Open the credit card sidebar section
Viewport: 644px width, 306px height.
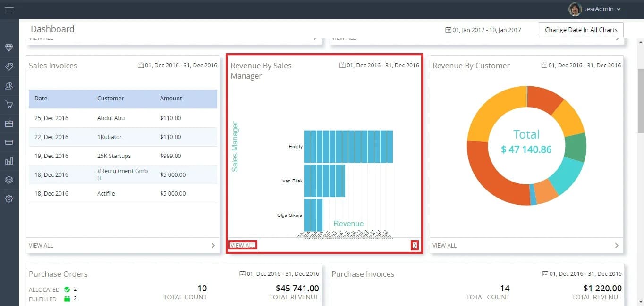9,142
